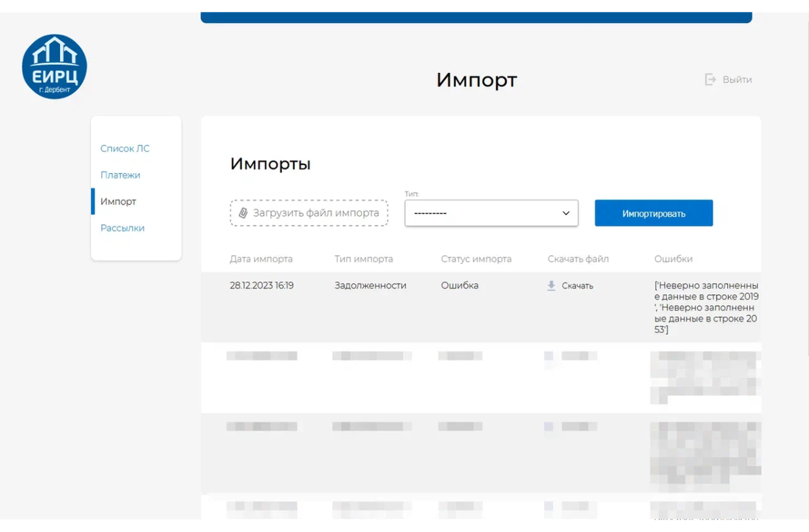
Task: Select the date cell 28.12.2023 16:19
Action: (x=262, y=285)
